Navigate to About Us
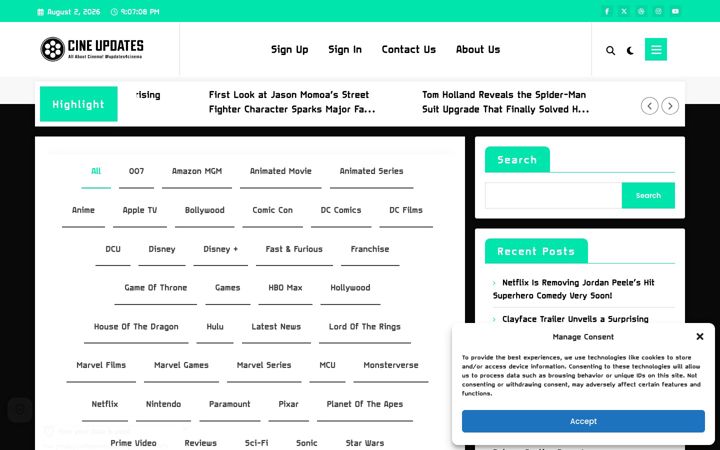This screenshot has height=450, width=720. 478,50
